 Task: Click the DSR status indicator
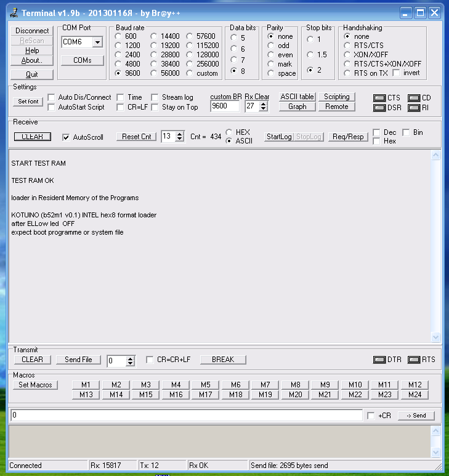click(x=379, y=108)
